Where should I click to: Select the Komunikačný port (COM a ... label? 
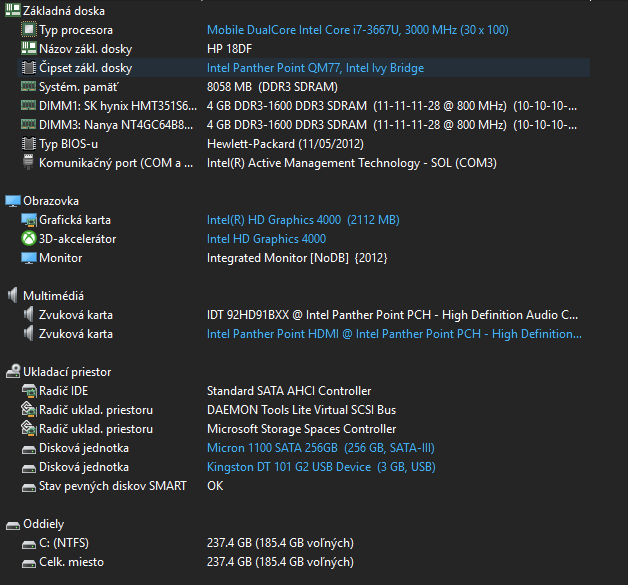click(116, 163)
